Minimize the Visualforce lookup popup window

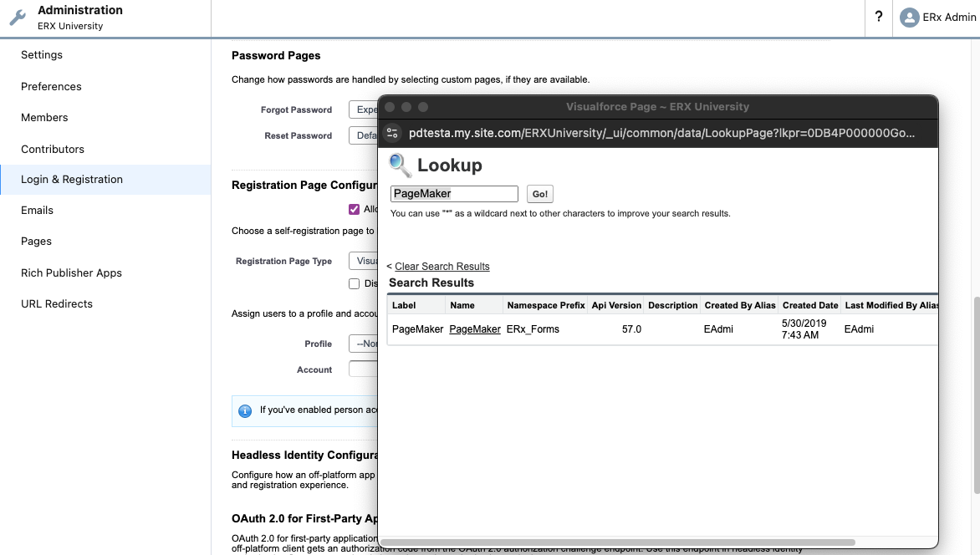pyautogui.click(x=406, y=107)
